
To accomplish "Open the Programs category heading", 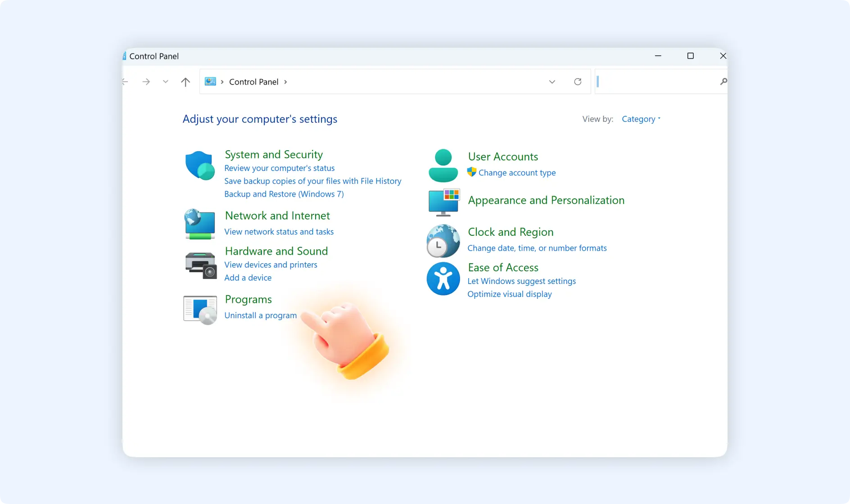I will coord(248,299).
